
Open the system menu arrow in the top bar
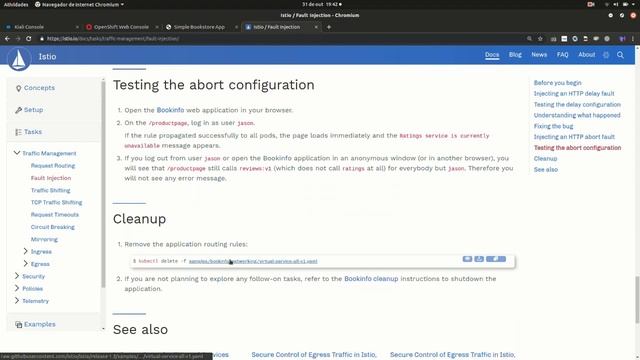click(x=634, y=4)
